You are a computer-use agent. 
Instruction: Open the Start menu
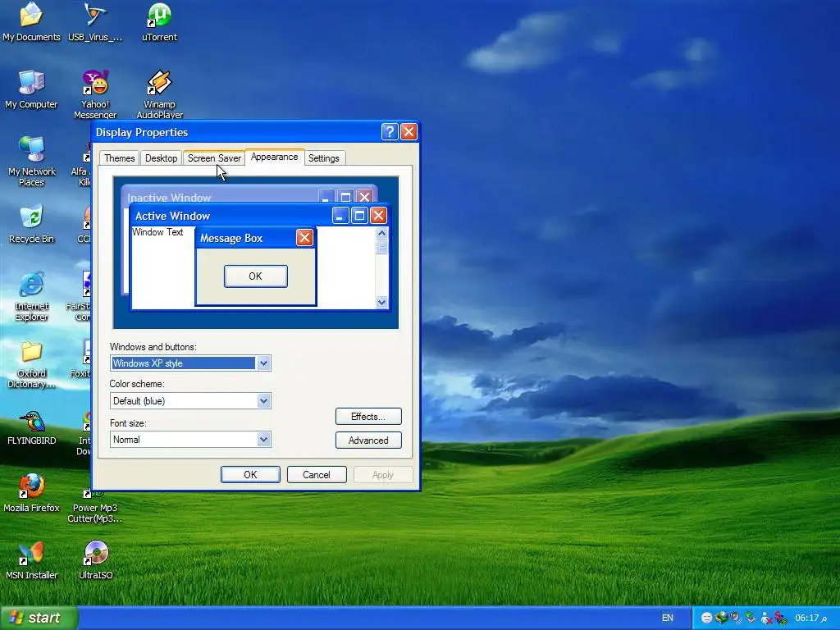click(39, 618)
